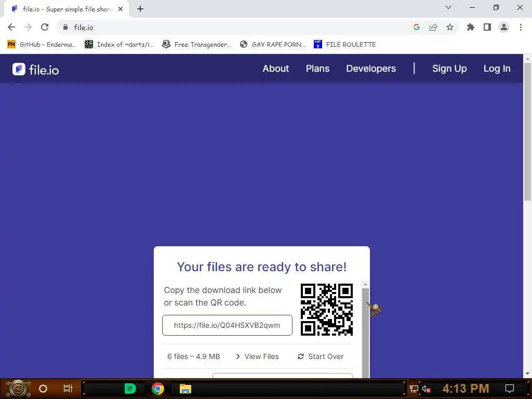This screenshot has height=399, width=532.
Task: Open Cortana search circle on the taskbar
Action: coord(43,389)
